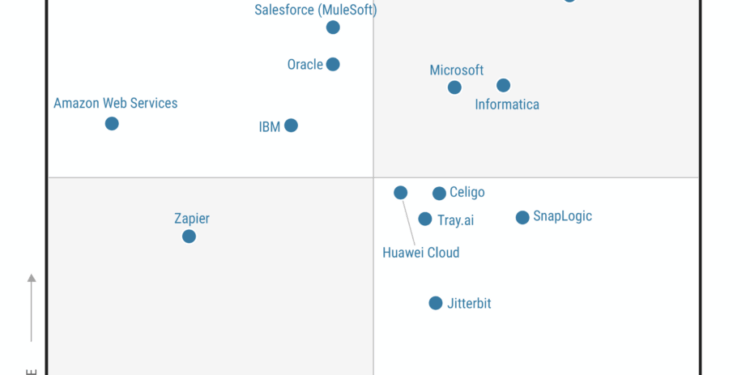Select the Jitterbit data point dot

click(x=435, y=303)
